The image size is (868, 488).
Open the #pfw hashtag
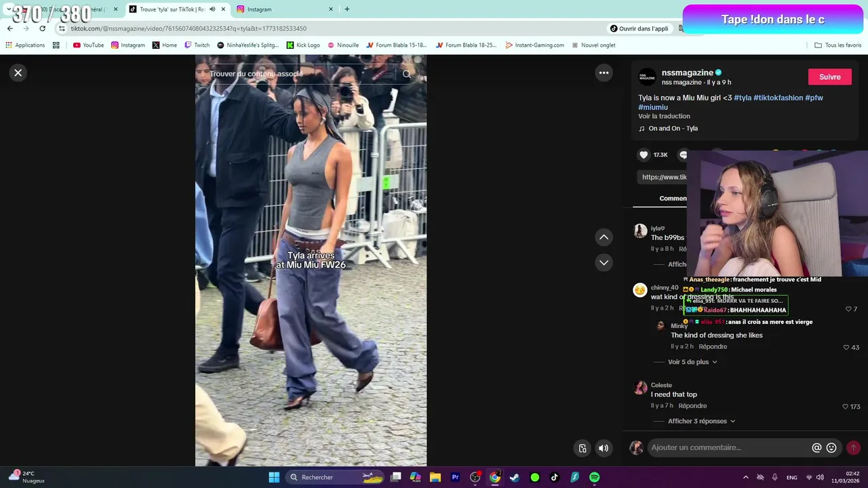(814, 98)
